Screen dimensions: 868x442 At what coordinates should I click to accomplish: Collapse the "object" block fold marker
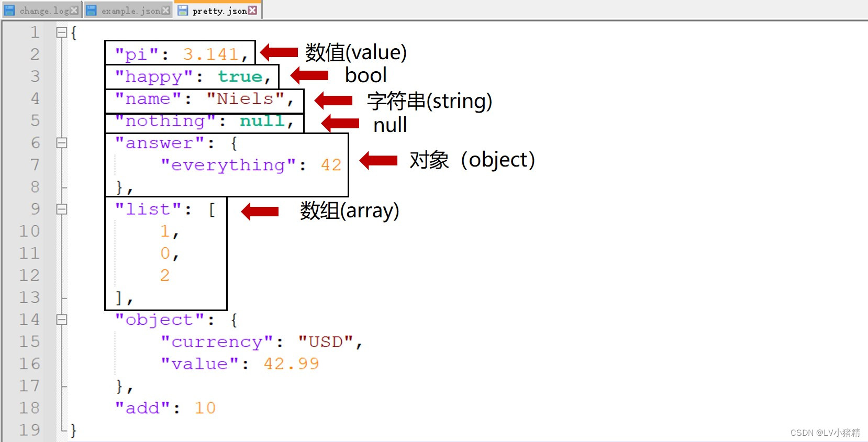coord(62,320)
